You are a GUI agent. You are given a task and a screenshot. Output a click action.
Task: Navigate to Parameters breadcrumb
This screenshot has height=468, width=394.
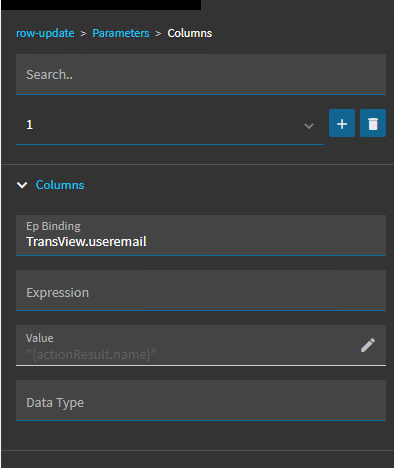[121, 33]
